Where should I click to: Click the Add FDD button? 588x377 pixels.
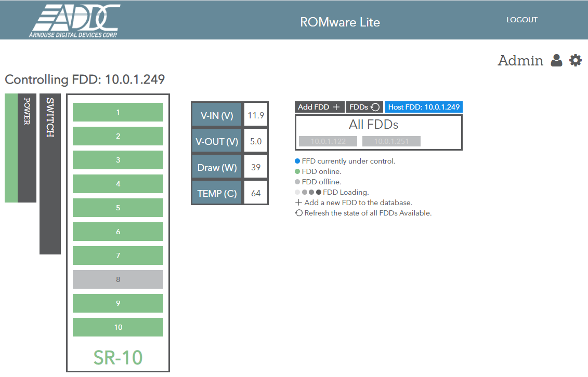pyautogui.click(x=319, y=107)
